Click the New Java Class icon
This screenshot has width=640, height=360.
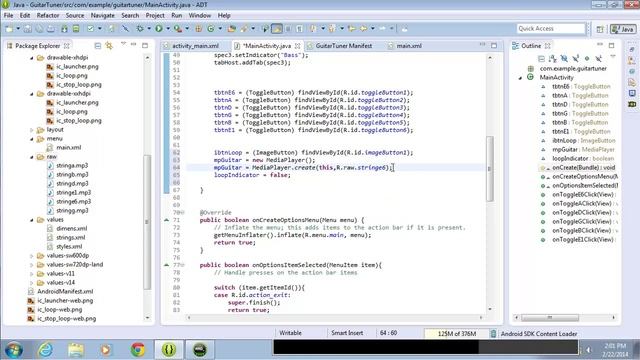click(x=211, y=29)
